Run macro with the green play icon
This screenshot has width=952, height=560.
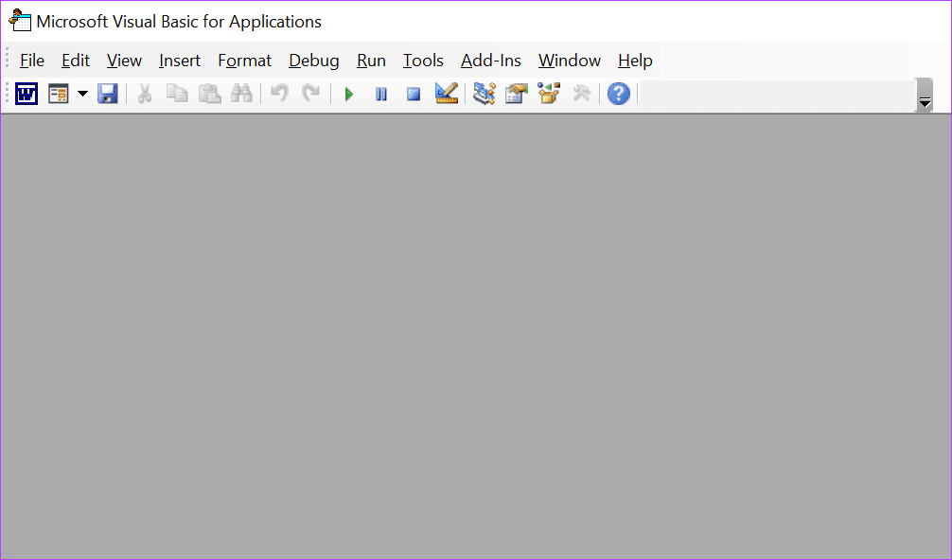coord(349,94)
